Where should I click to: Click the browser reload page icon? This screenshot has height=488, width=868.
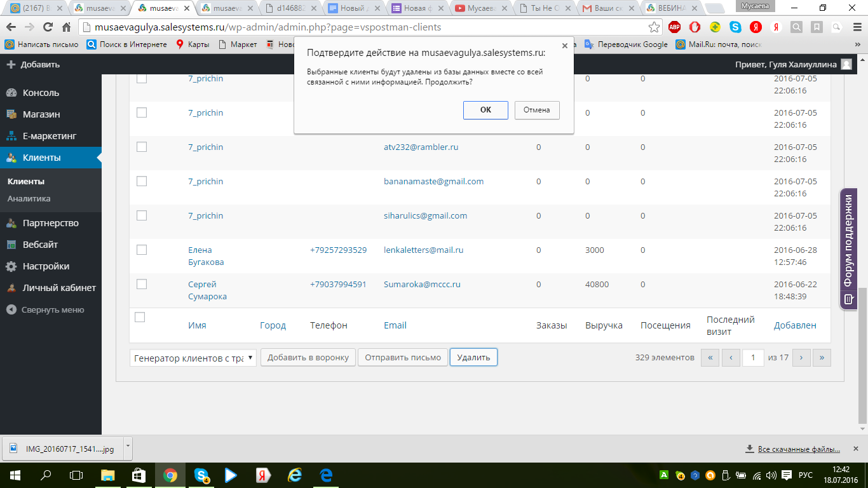click(48, 27)
